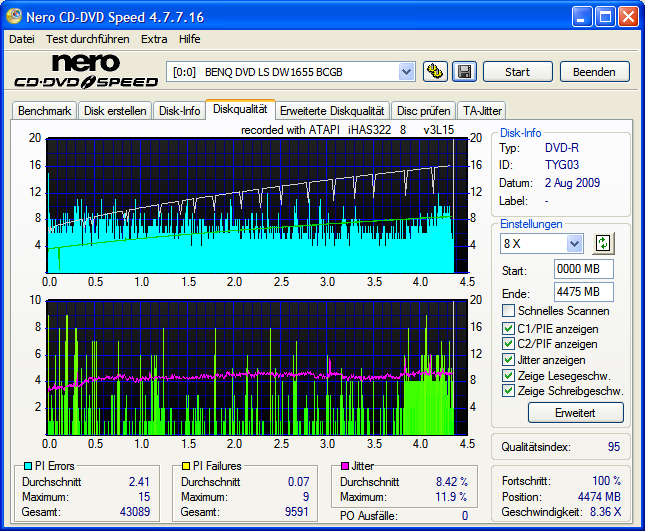Click the cyan PI Errors legend swatch
The width and height of the screenshot is (645, 531).
pos(28,466)
